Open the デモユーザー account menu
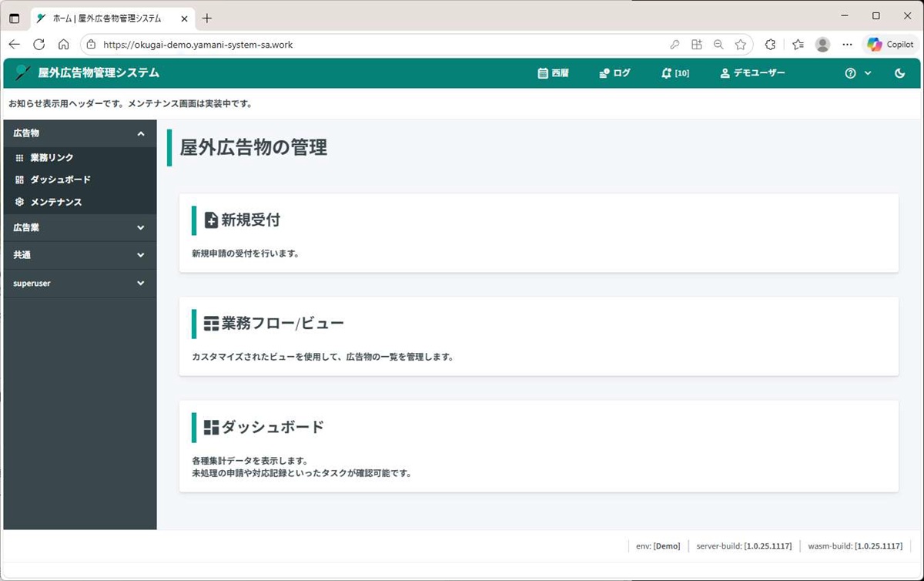 pyautogui.click(x=752, y=73)
